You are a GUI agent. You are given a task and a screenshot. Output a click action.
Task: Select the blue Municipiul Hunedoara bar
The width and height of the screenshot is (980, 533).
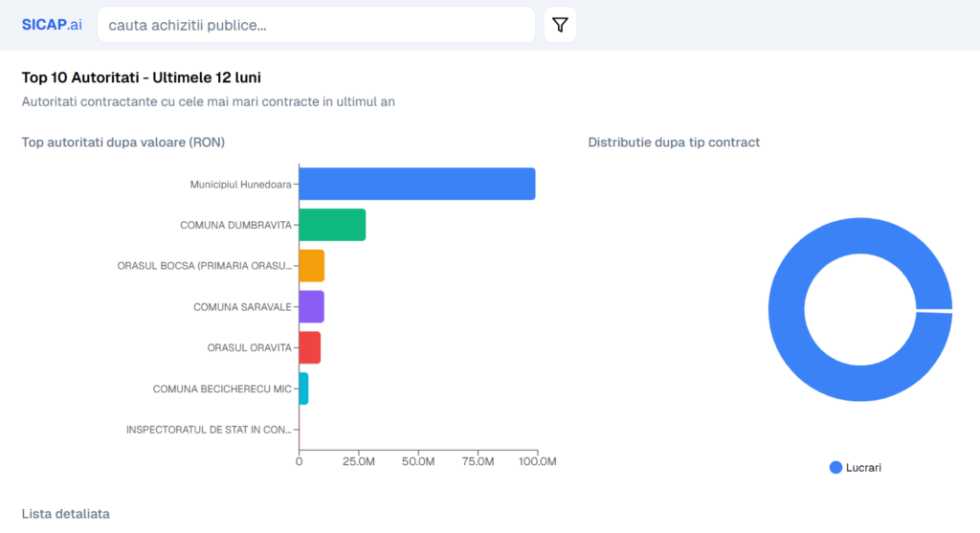click(x=416, y=184)
